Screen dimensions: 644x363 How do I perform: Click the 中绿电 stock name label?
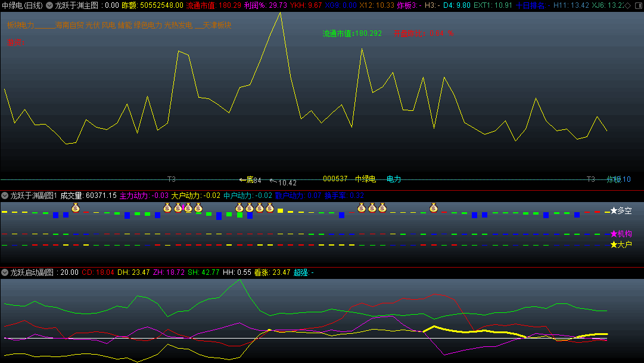pyautogui.click(x=365, y=179)
